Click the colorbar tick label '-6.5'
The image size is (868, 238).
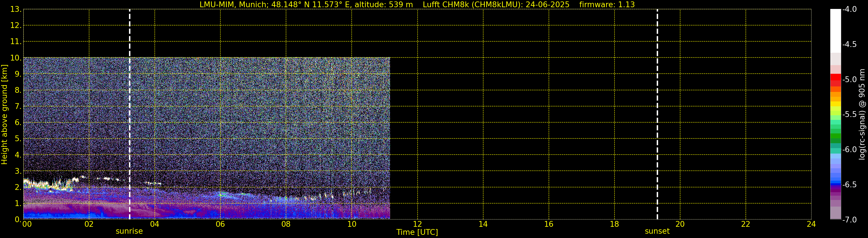[849, 185]
